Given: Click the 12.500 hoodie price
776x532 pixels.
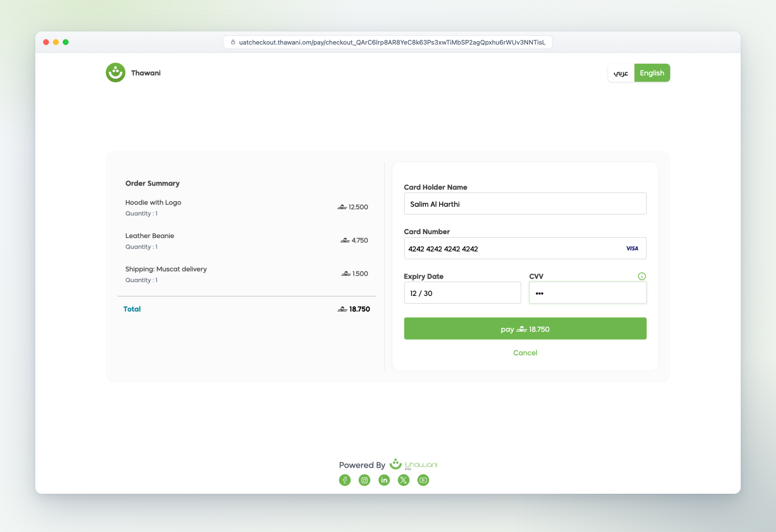Looking at the screenshot, I should coord(353,207).
